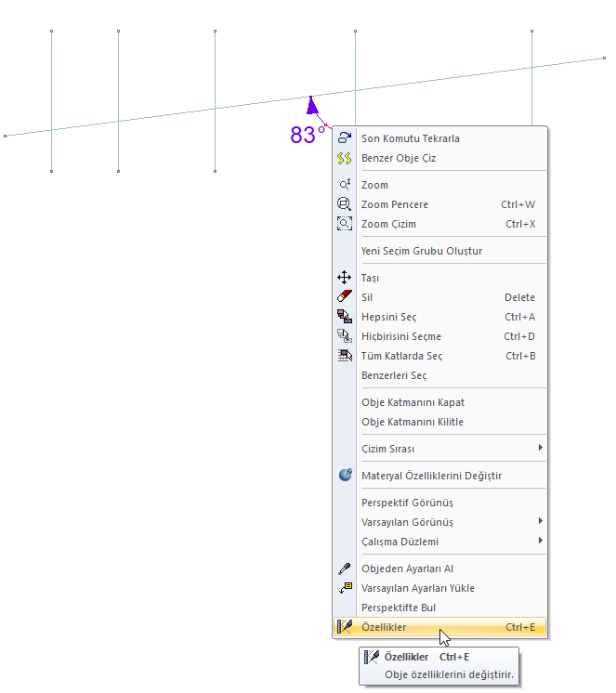616x693 pixels.
Task: Click the Sil eraser icon
Action: pos(344,296)
